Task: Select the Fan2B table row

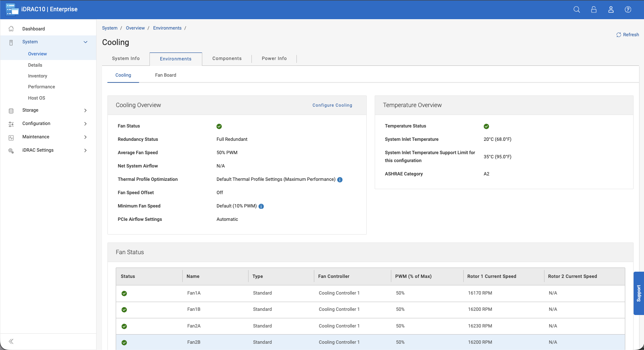Action: pyautogui.click(x=370, y=342)
